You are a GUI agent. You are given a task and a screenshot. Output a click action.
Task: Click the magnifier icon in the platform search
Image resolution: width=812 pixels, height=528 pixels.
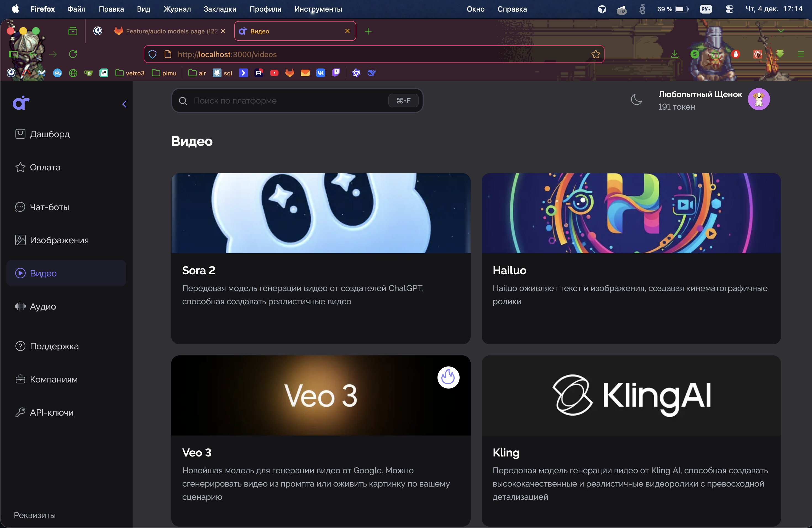183,101
